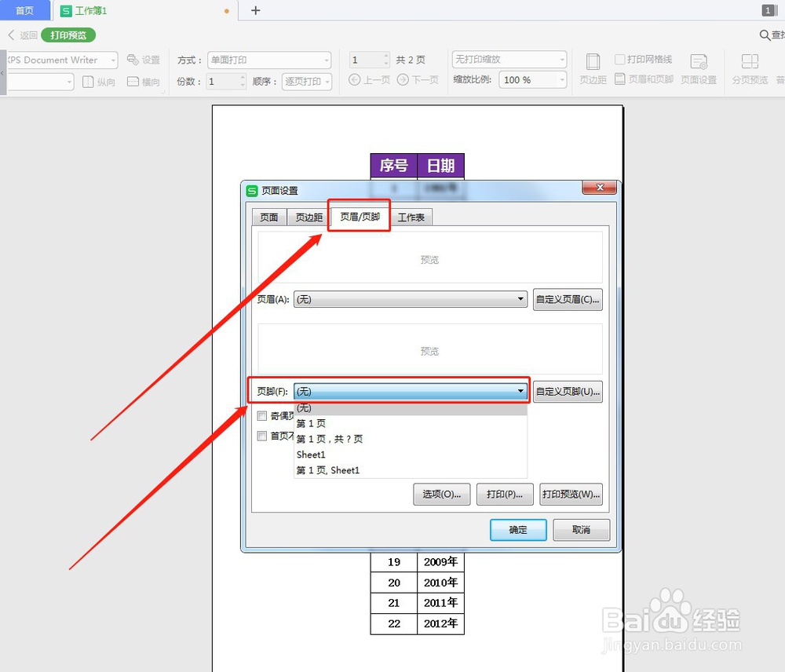Click the 2012年 cell in preview
Screen dimensions: 785x672
441,623
